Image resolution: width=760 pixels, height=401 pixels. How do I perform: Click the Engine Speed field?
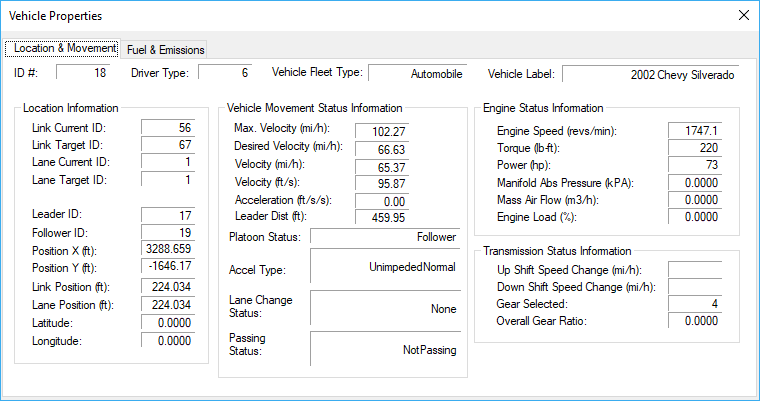pyautogui.click(x=695, y=131)
